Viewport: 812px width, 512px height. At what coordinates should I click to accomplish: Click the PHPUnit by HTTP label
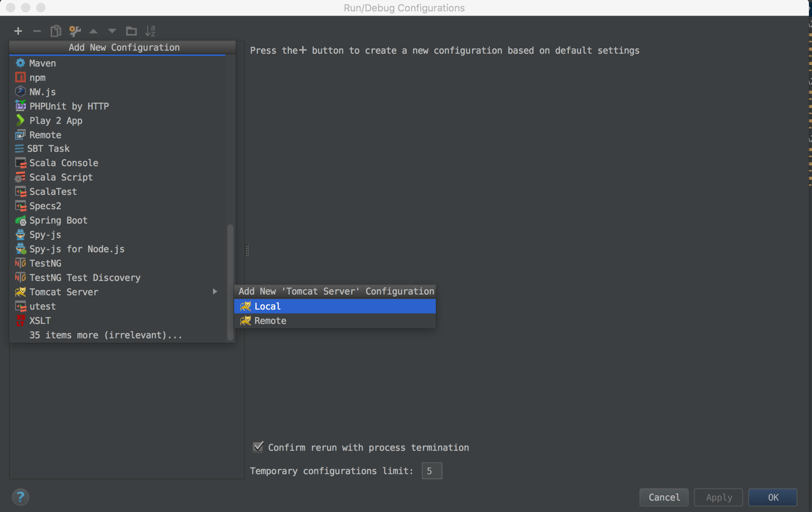click(x=69, y=106)
